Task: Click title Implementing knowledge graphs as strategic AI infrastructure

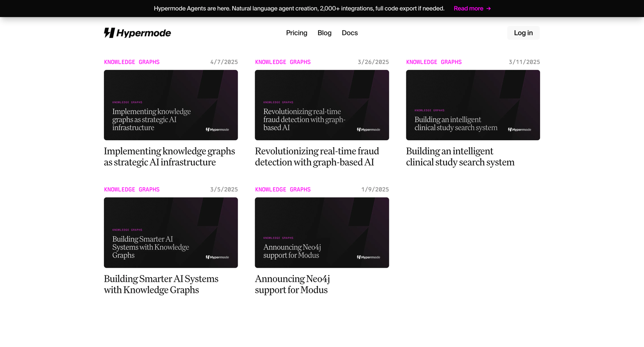Action: point(170,156)
